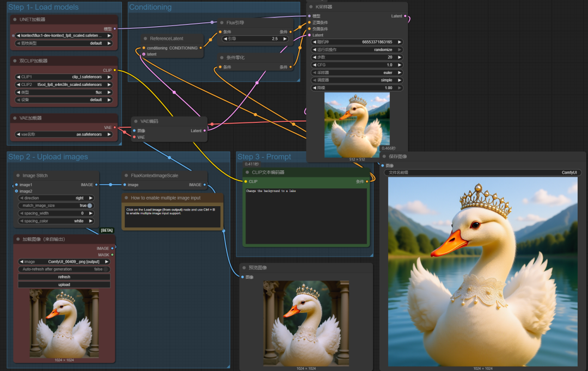Click the 文件名前缀 ComfyUI filename prefix field
The height and width of the screenshot is (371, 588).
coord(482,172)
